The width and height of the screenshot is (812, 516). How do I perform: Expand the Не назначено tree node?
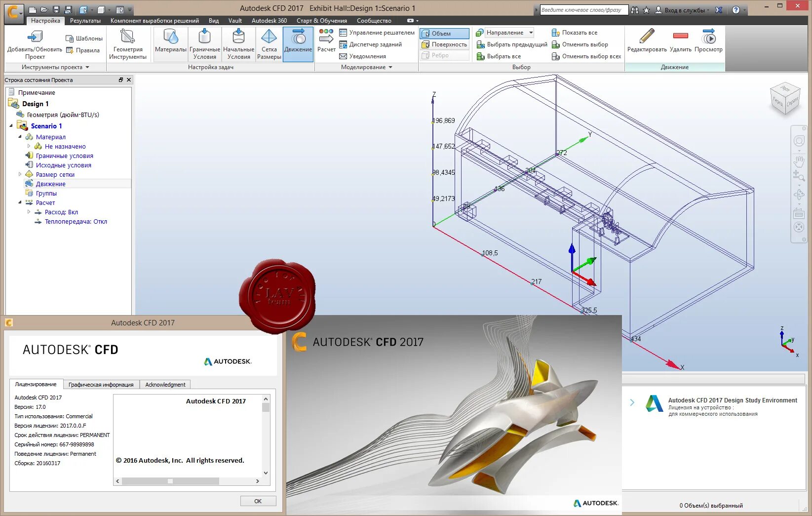point(29,146)
